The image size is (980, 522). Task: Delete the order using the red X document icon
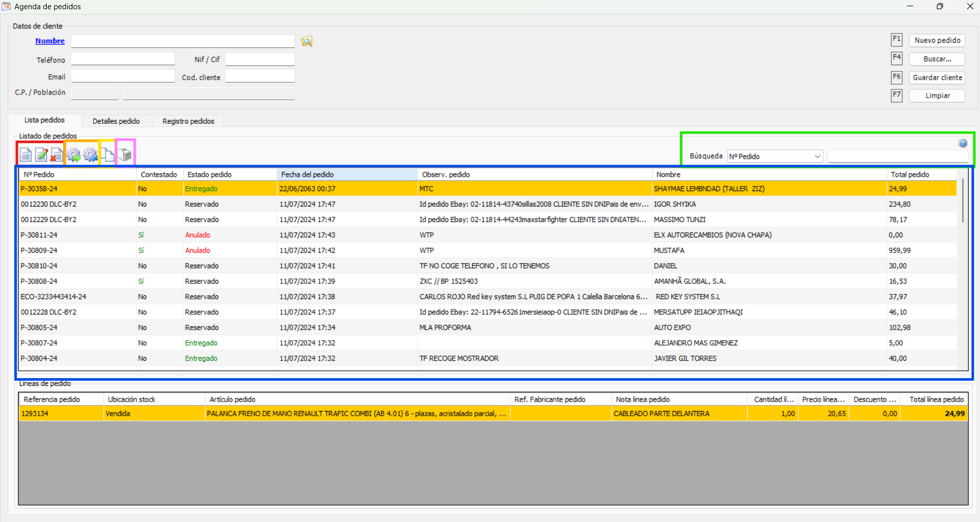56,154
